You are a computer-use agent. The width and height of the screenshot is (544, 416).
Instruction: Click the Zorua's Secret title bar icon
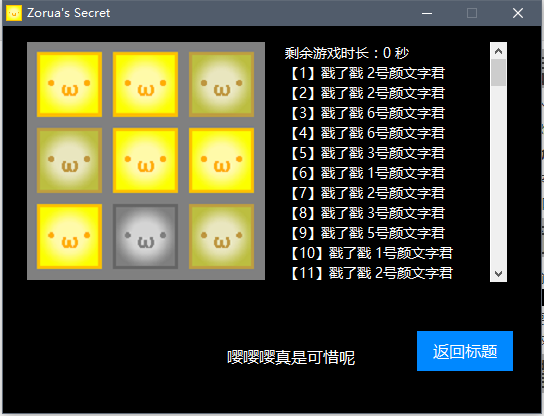click(14, 13)
